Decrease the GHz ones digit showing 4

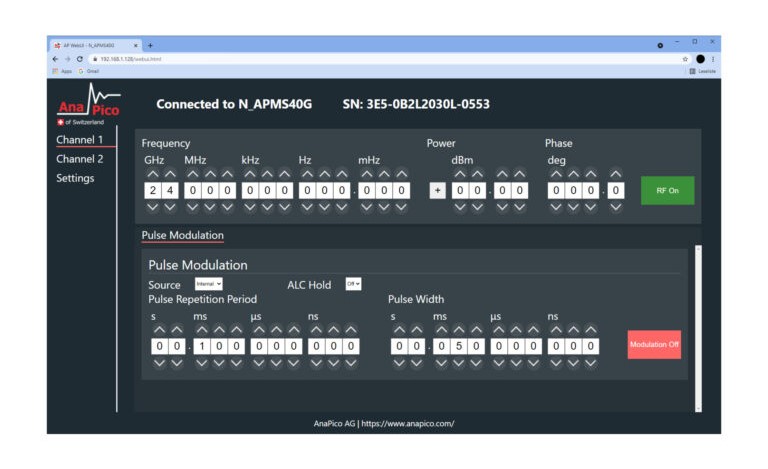click(x=170, y=207)
